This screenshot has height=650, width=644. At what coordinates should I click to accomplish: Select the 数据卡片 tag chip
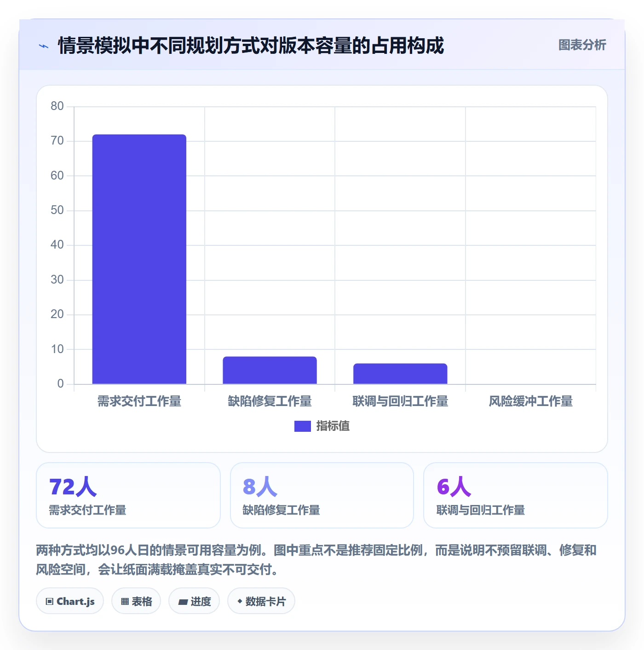click(x=261, y=601)
